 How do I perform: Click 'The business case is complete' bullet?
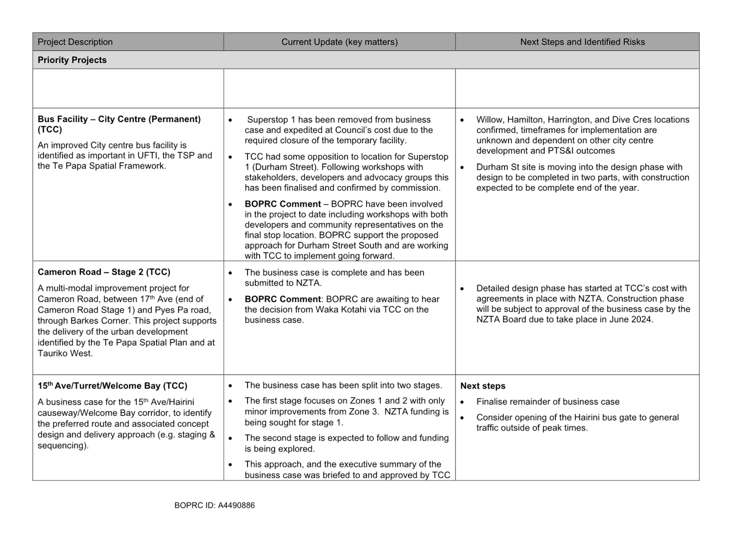pos(334,278)
